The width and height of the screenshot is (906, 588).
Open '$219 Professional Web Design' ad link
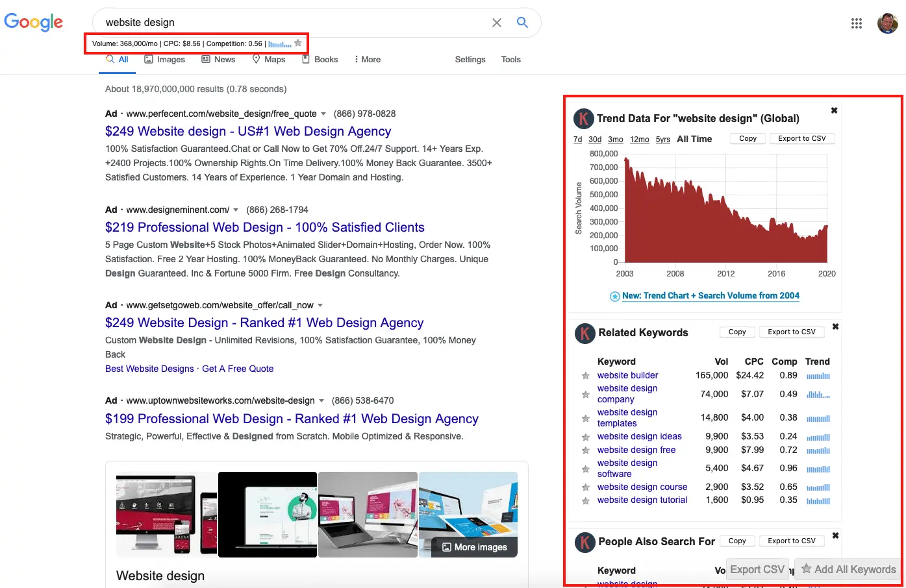(265, 228)
